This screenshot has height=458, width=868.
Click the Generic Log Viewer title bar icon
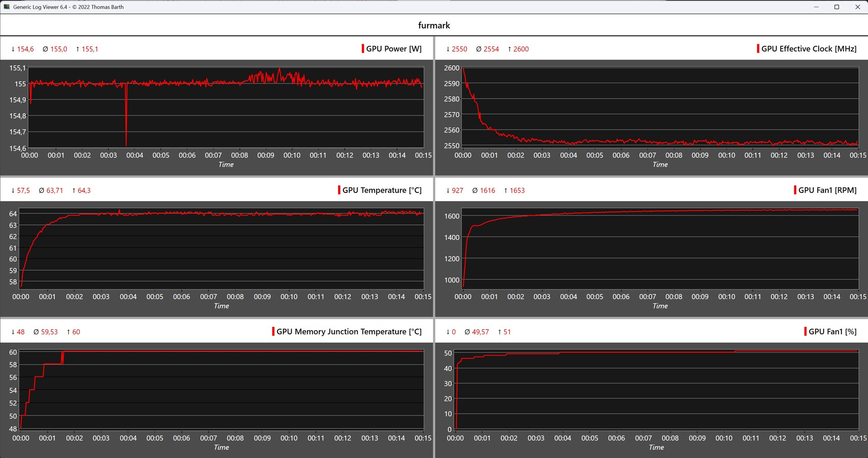tap(7, 7)
